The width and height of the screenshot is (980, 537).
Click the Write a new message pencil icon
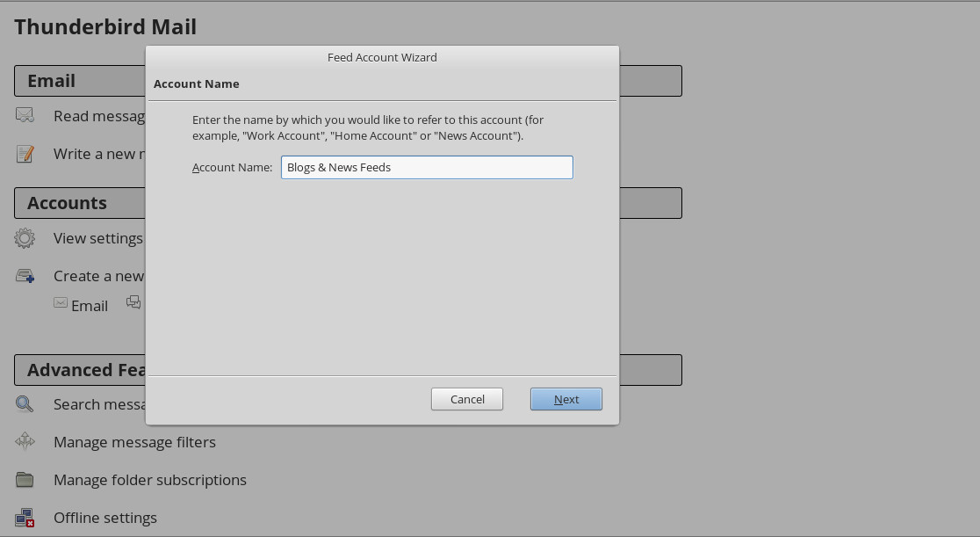point(25,154)
